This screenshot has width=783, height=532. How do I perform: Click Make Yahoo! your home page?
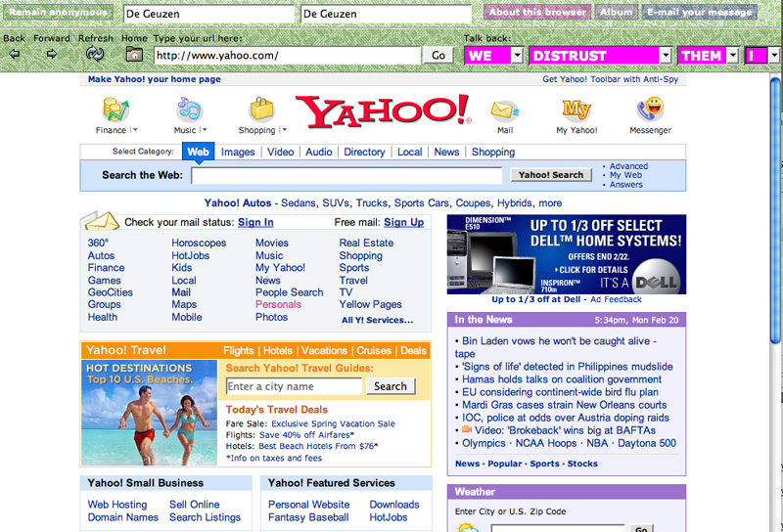click(155, 79)
